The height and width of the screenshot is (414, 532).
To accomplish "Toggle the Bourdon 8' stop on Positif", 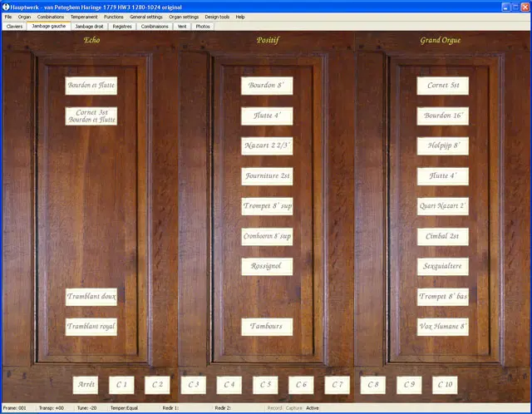I will point(267,86).
